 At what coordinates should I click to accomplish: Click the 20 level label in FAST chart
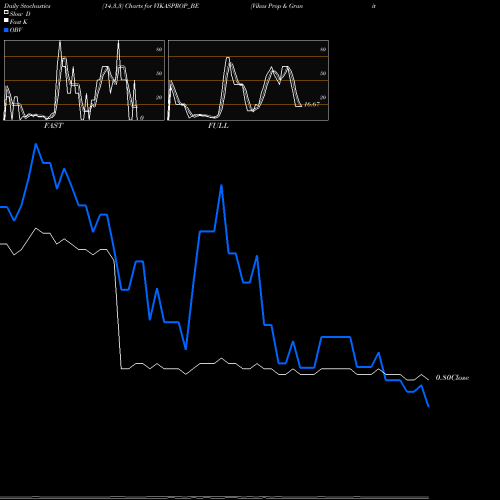click(159, 97)
